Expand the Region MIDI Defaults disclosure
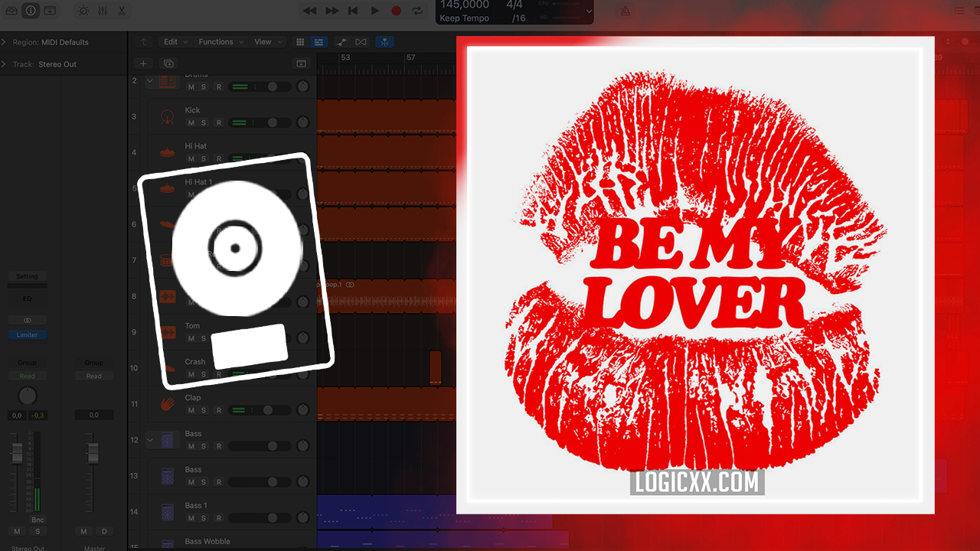 click(x=4, y=42)
